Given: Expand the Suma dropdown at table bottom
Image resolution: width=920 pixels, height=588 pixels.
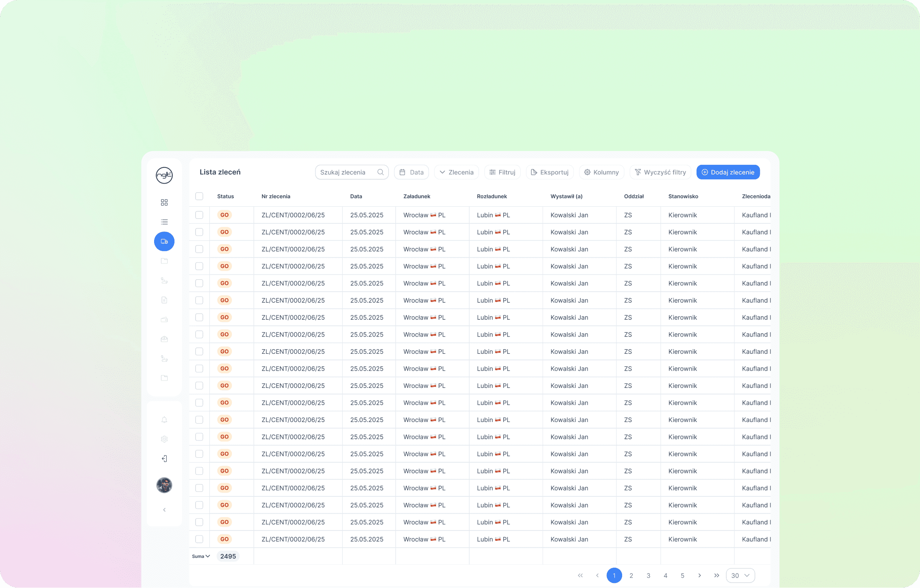Looking at the screenshot, I should [x=201, y=557].
